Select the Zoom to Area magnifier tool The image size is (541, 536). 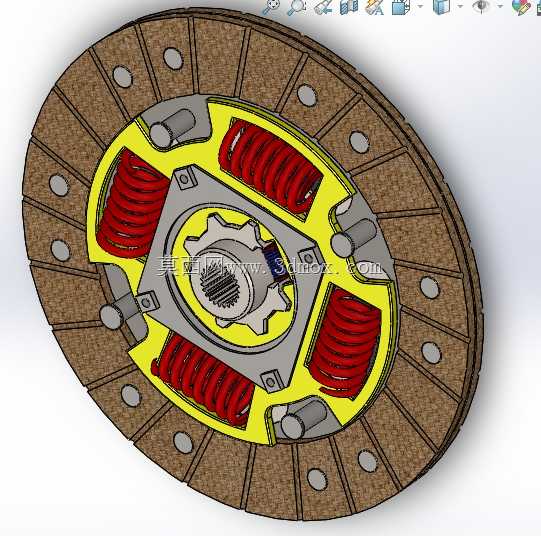pyautogui.click(x=297, y=7)
